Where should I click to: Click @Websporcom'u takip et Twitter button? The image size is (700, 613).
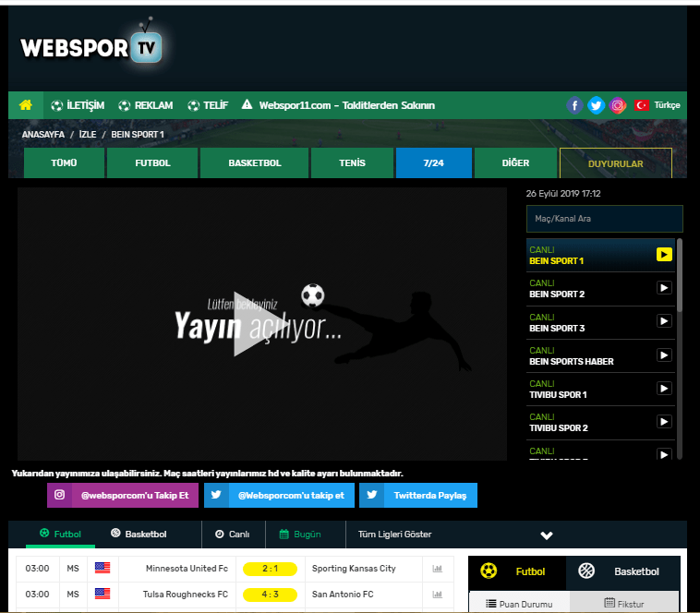tap(279, 495)
